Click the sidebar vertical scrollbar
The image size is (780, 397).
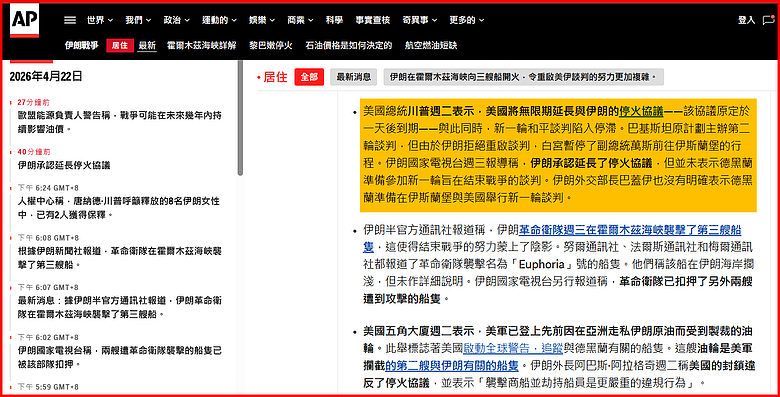tap(240, 118)
